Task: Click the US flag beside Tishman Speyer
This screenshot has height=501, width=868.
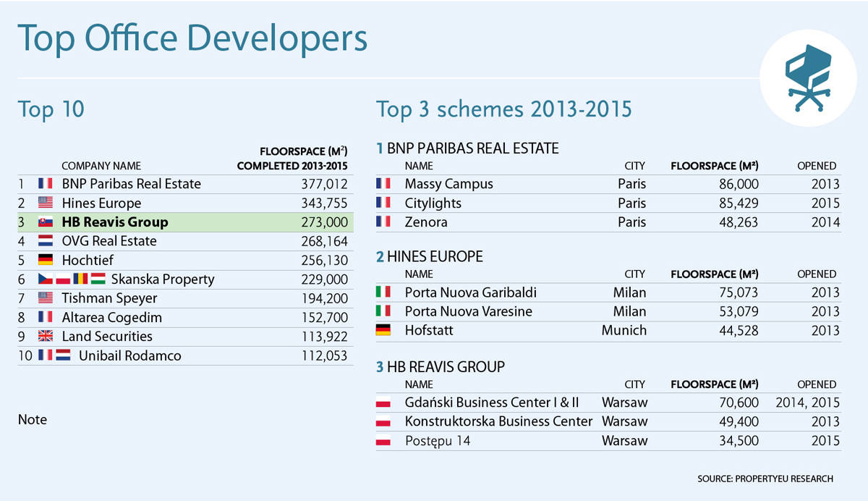Action: click(x=46, y=298)
